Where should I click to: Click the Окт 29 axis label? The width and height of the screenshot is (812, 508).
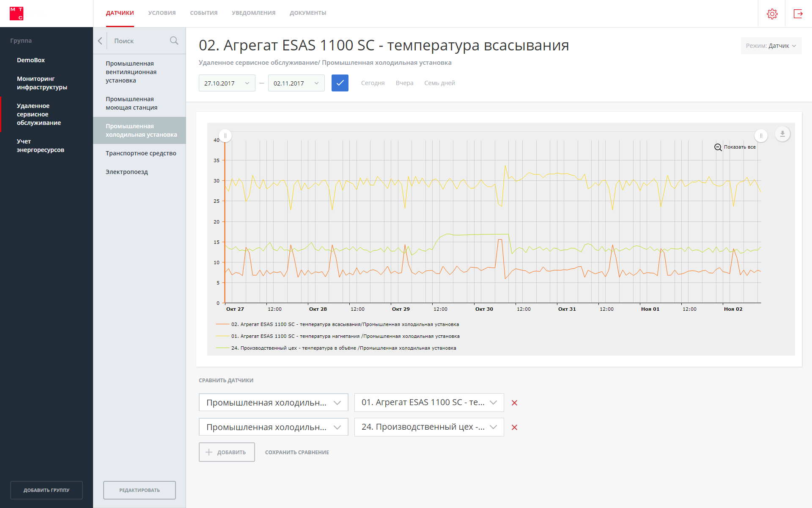tap(401, 309)
